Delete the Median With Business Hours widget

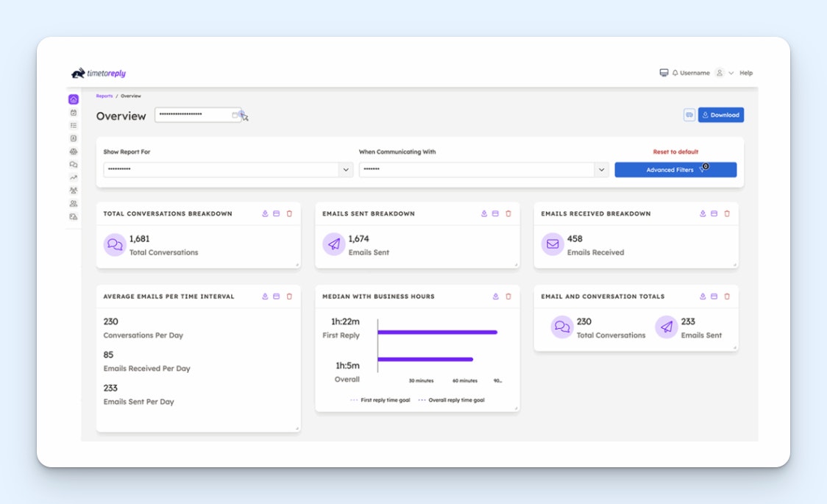[508, 297]
